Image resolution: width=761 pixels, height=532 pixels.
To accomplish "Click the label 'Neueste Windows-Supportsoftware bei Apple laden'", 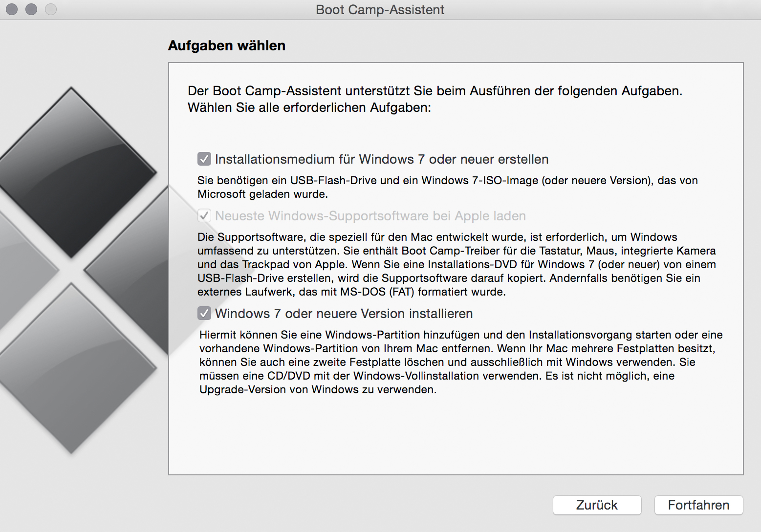I will tap(370, 216).
